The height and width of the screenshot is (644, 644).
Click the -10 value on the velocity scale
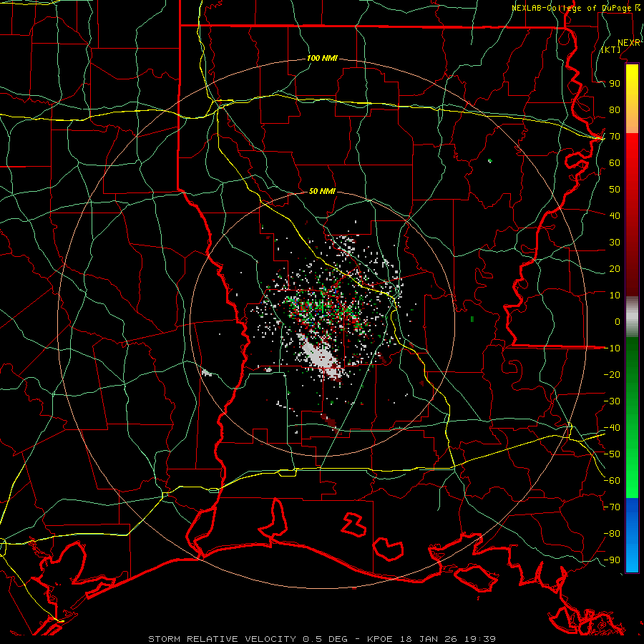tap(612, 348)
